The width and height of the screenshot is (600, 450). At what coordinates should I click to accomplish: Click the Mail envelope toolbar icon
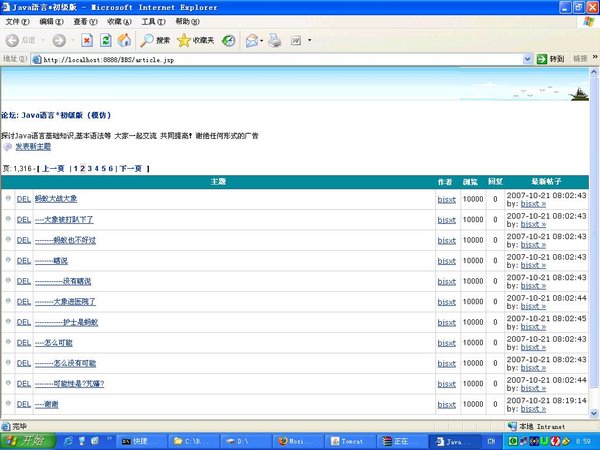click(251, 41)
